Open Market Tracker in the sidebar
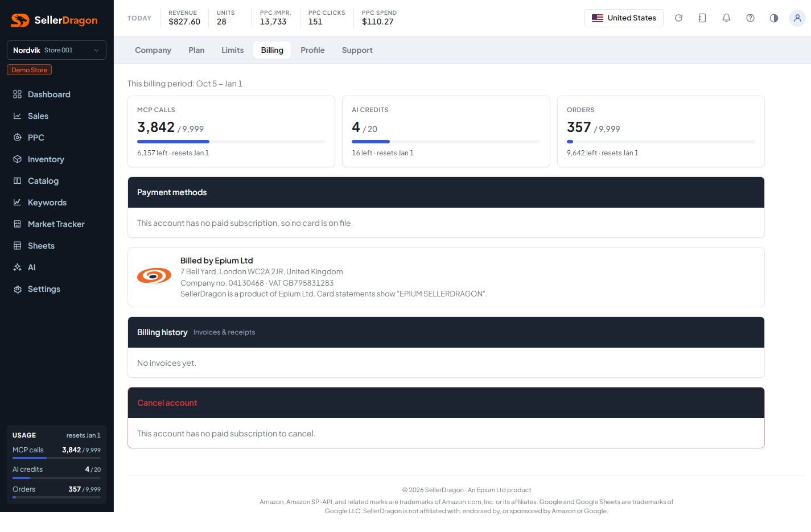811x532 pixels. pyautogui.click(x=56, y=224)
